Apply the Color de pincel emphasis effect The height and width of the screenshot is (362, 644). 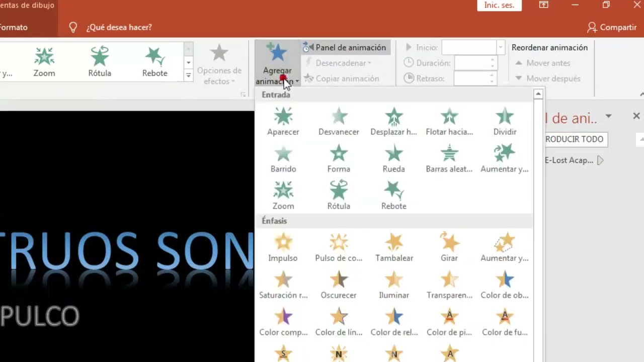(x=449, y=322)
